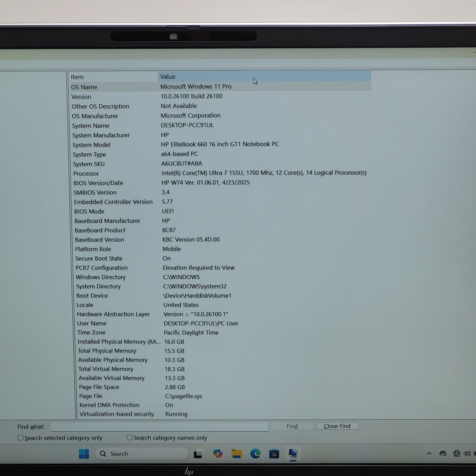Screen dimensions: 476x476
Task: Click value 'x64-based PC'
Action: pyautogui.click(x=180, y=154)
